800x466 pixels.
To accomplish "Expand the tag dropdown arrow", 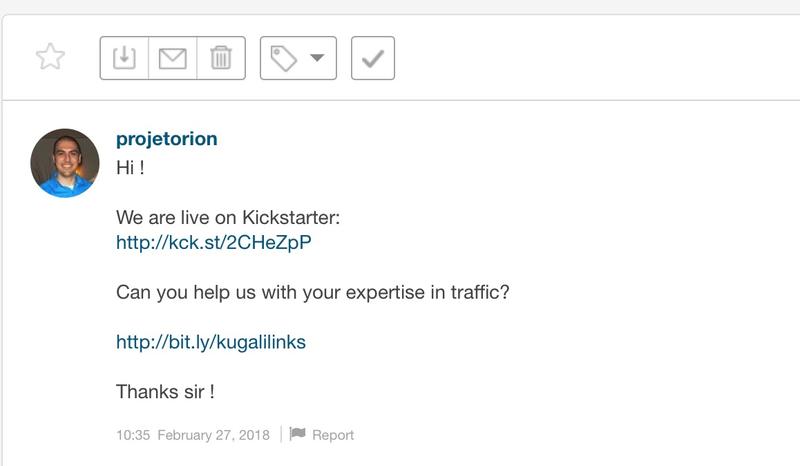I will point(317,58).
